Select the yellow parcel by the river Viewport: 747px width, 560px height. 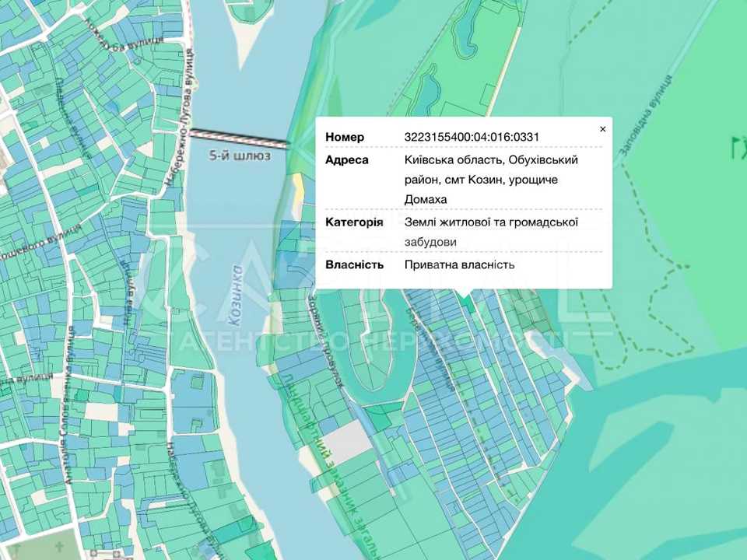[298, 191]
